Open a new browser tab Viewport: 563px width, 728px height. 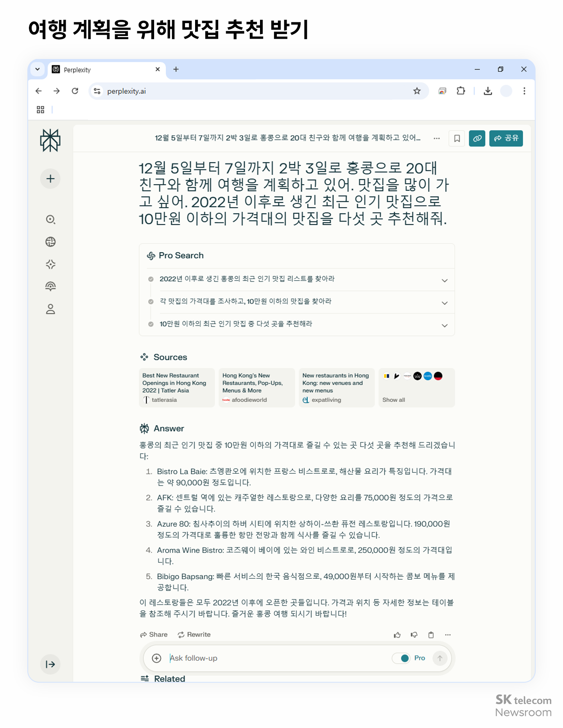click(x=176, y=69)
